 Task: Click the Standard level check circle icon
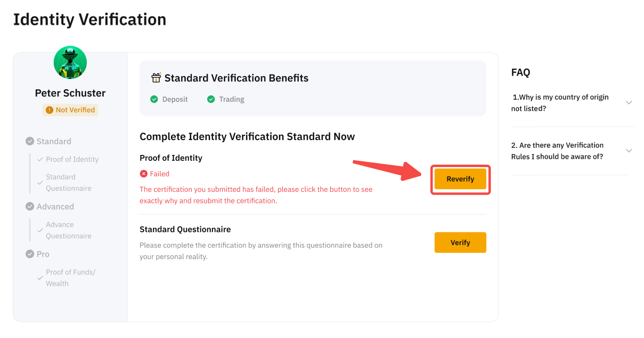tap(30, 141)
